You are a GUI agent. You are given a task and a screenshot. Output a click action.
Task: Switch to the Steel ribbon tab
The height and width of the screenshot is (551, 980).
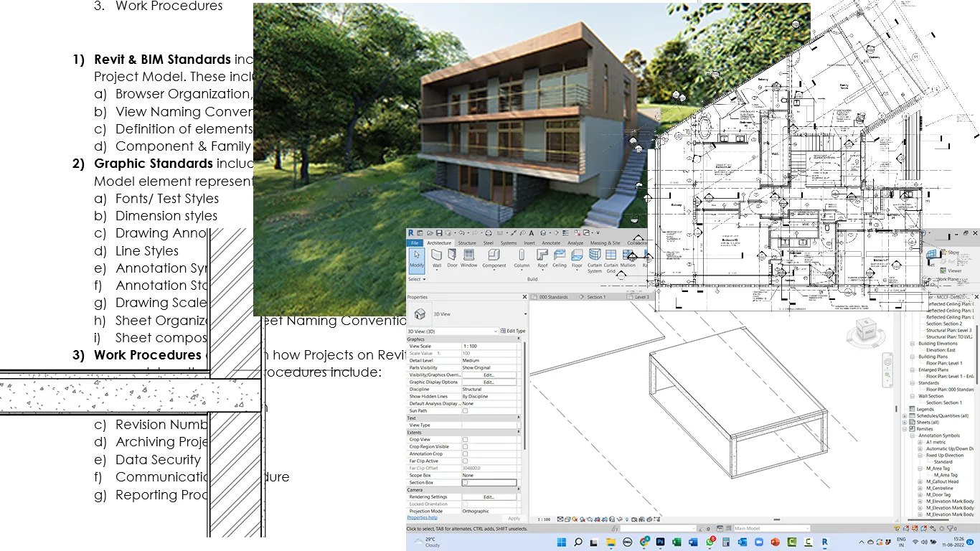(488, 243)
